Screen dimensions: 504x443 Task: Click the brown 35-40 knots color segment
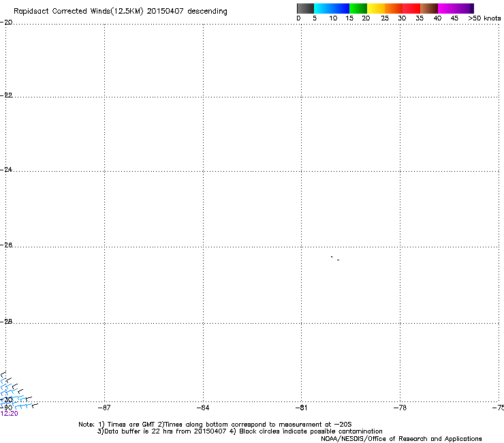pyautogui.click(x=429, y=8)
